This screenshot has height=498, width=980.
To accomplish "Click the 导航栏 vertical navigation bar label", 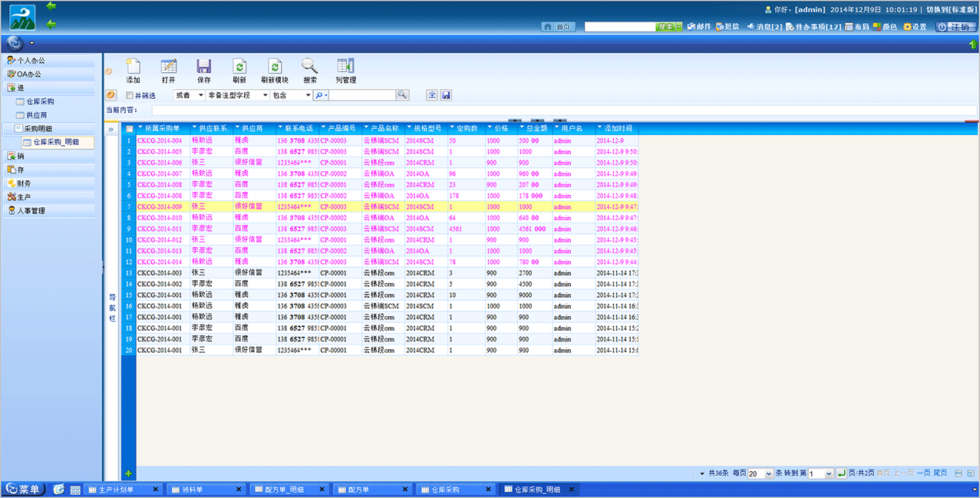I will click(x=111, y=308).
